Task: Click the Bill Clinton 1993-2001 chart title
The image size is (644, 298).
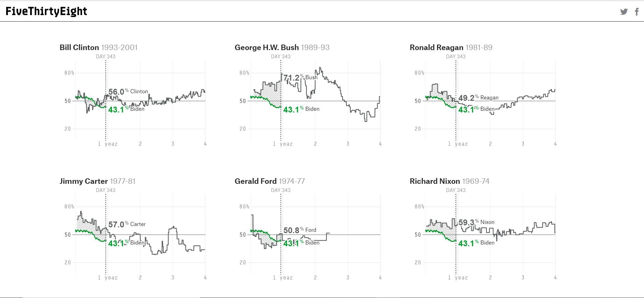Action: tap(99, 47)
